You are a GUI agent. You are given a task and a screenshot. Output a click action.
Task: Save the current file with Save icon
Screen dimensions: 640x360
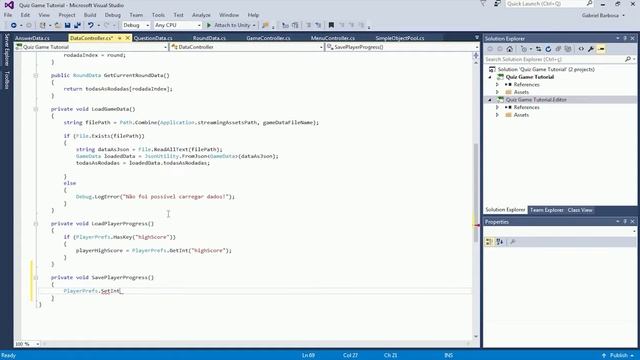[67, 25]
